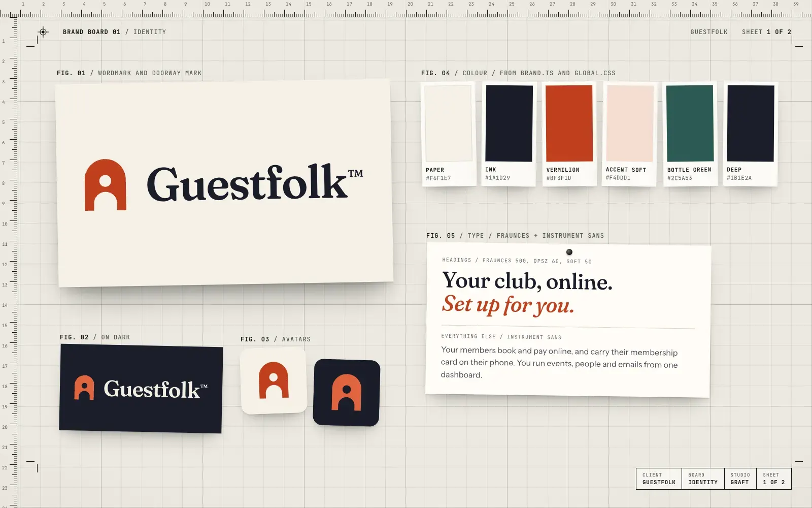
Task: Click the 'FIG. 02 / ON DARK' caption
Action: coord(95,337)
